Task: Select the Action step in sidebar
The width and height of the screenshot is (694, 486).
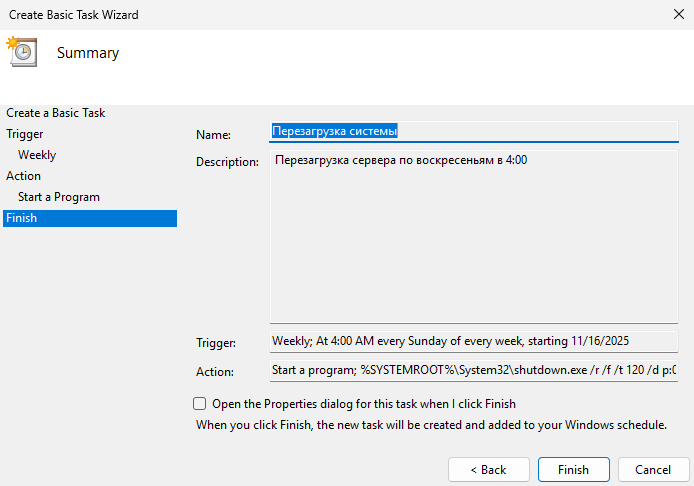Action: point(24,176)
